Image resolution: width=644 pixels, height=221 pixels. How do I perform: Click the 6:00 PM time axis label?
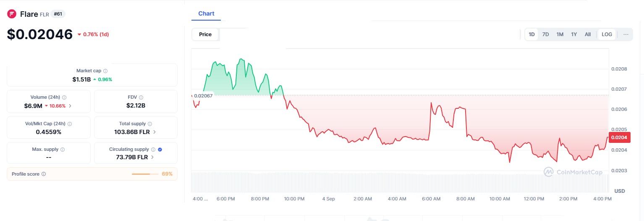pos(225,199)
